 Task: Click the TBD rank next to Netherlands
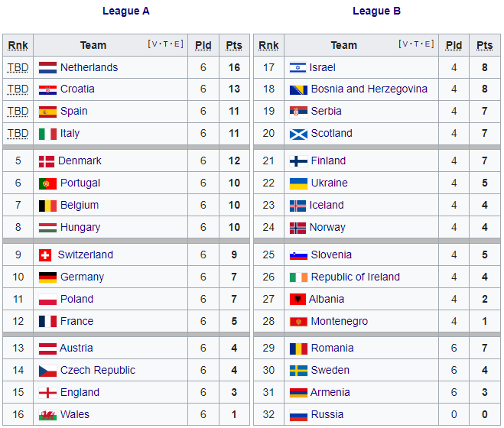(x=18, y=67)
